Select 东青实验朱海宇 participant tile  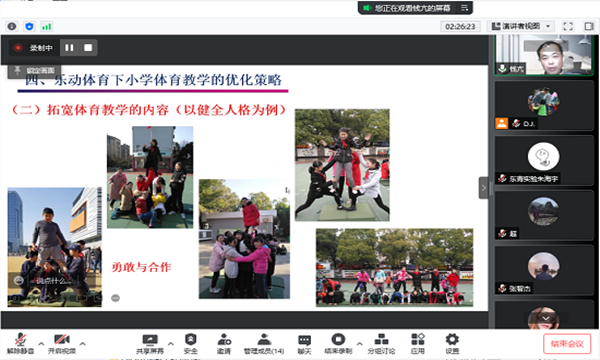(544, 160)
